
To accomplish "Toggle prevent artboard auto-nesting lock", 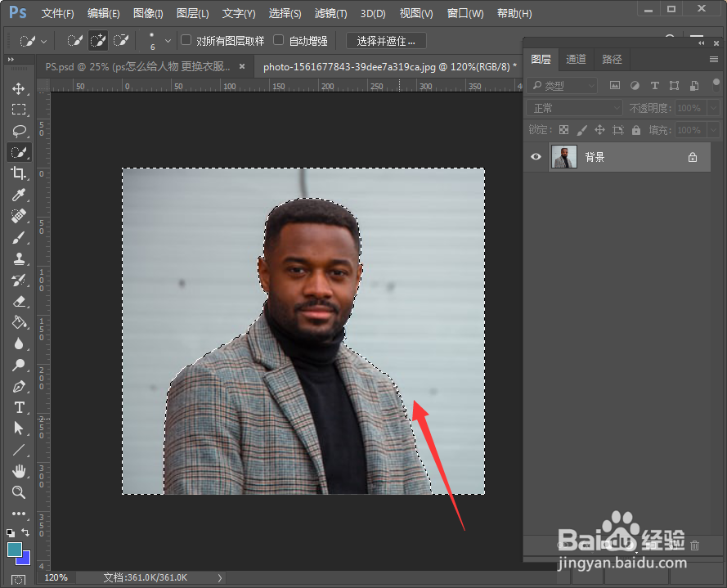I will pos(618,130).
